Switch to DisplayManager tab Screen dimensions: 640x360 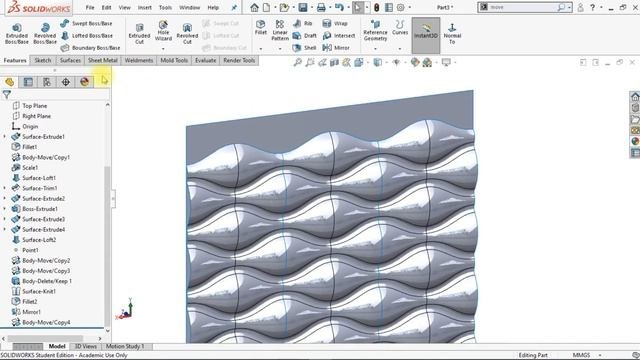coord(84,82)
